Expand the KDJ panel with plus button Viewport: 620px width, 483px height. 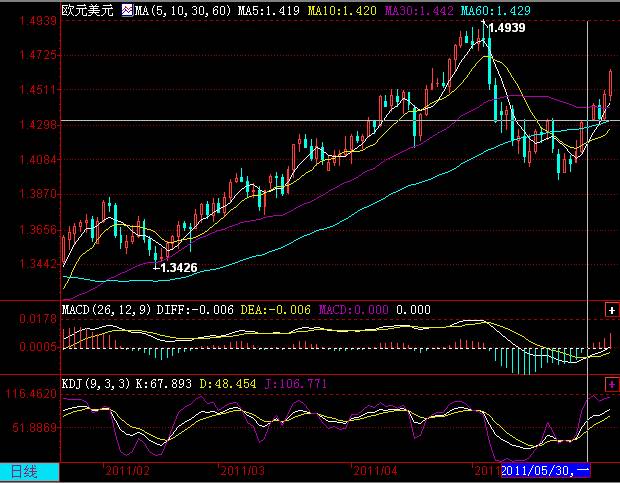coord(612,384)
